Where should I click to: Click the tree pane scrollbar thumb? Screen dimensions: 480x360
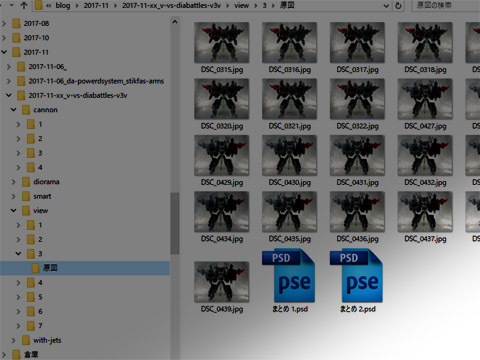pos(175,223)
